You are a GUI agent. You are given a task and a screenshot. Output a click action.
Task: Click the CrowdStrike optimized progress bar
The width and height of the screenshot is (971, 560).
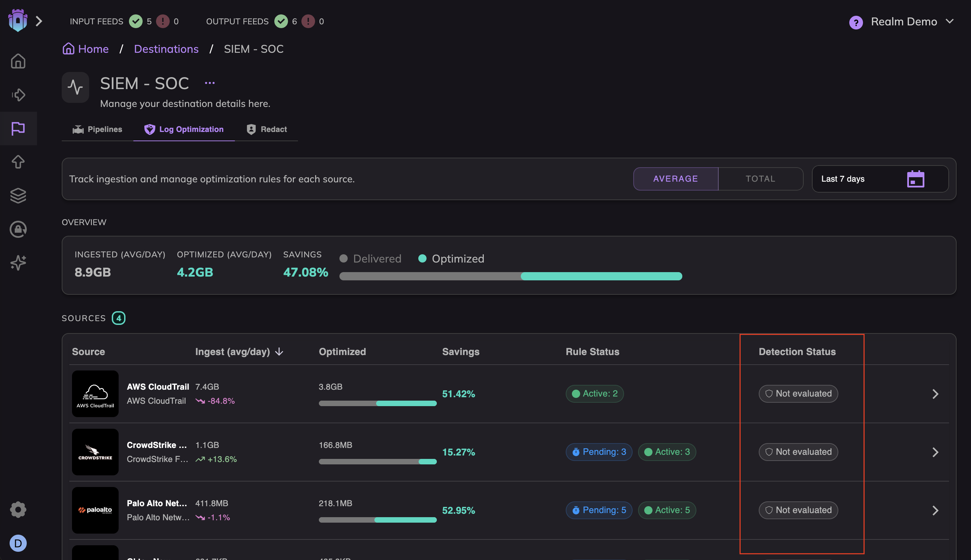(x=378, y=462)
